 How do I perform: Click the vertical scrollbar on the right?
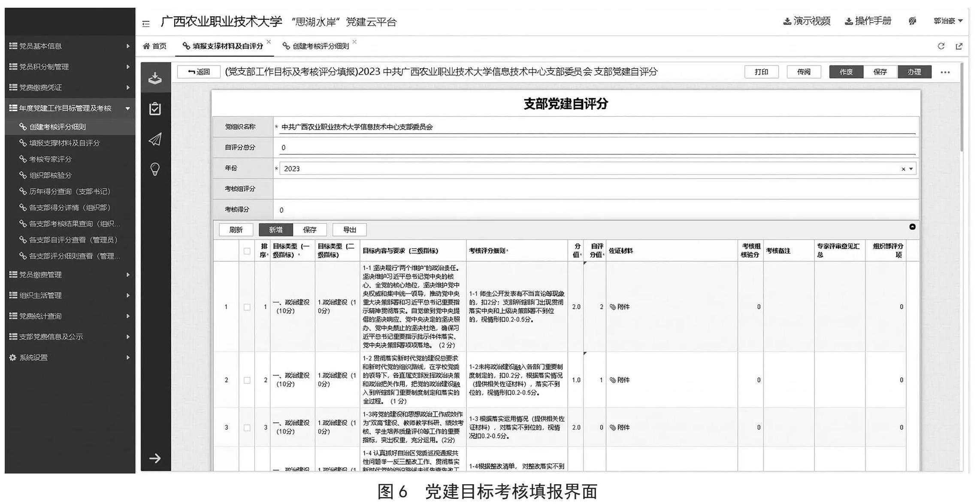[962, 107]
